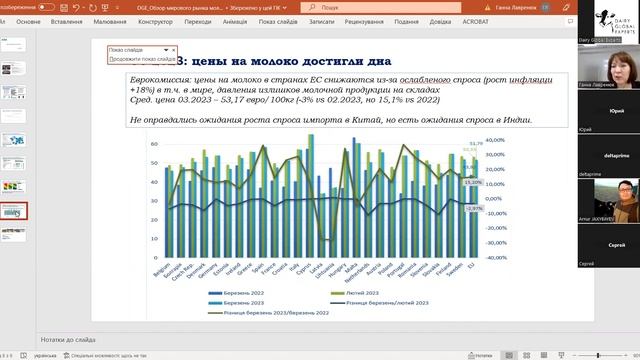Image resolution: width=640 pixels, height=360 pixels.
Task: Switch to Reading view icon
Action: tap(544, 356)
